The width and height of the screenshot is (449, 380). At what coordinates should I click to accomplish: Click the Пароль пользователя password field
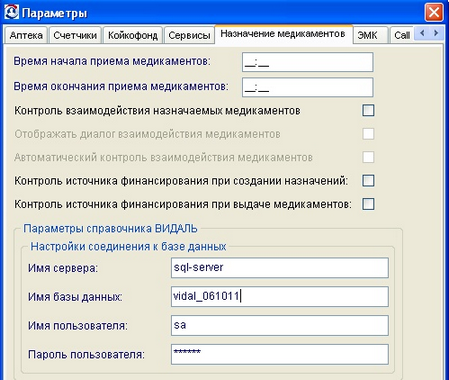pos(280,354)
